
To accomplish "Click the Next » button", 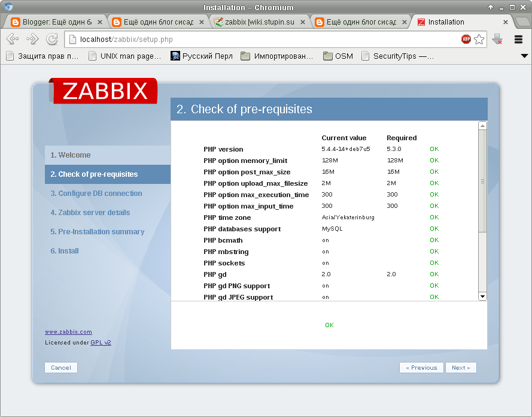I will pyautogui.click(x=461, y=367).
